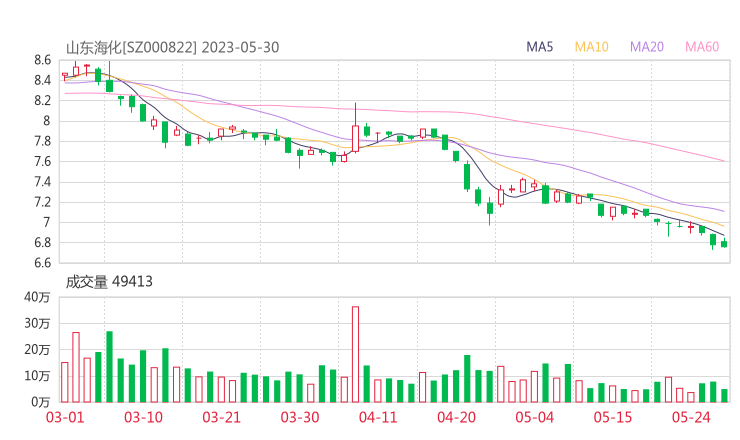Click the chart title 山东海化[SZ000822] 2023-05-30
The image size is (740, 440).
point(172,47)
